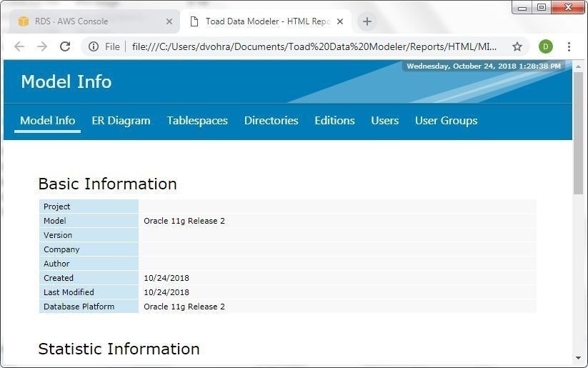Click Created date value 10/24/2018
The width and height of the screenshot is (588, 368).
pyautogui.click(x=166, y=277)
